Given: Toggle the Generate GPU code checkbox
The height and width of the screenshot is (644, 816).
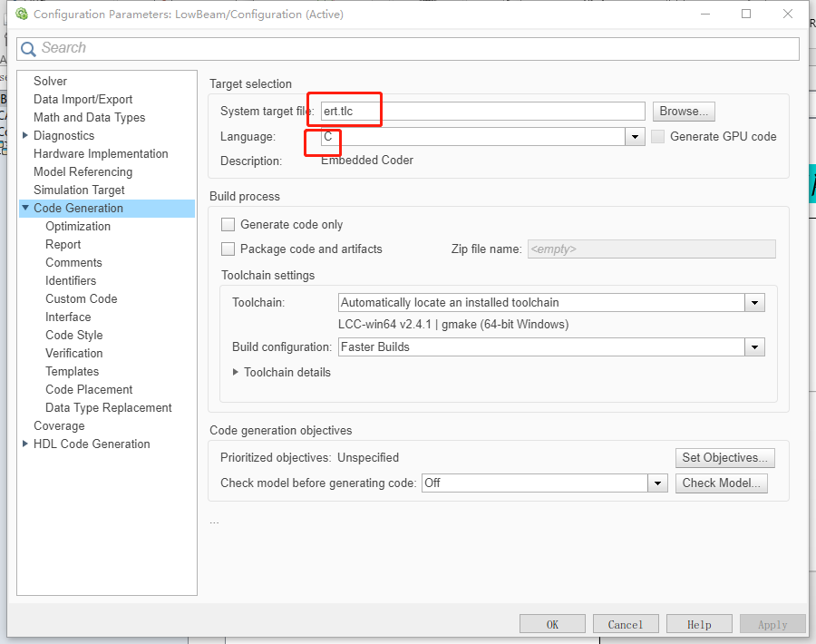Looking at the screenshot, I should [x=658, y=137].
